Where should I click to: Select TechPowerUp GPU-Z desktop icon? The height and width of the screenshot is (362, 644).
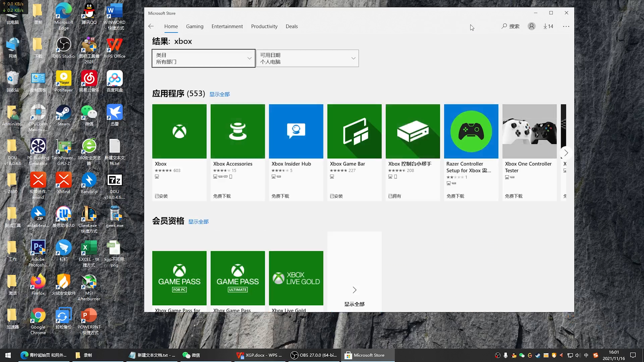pyautogui.click(x=64, y=152)
